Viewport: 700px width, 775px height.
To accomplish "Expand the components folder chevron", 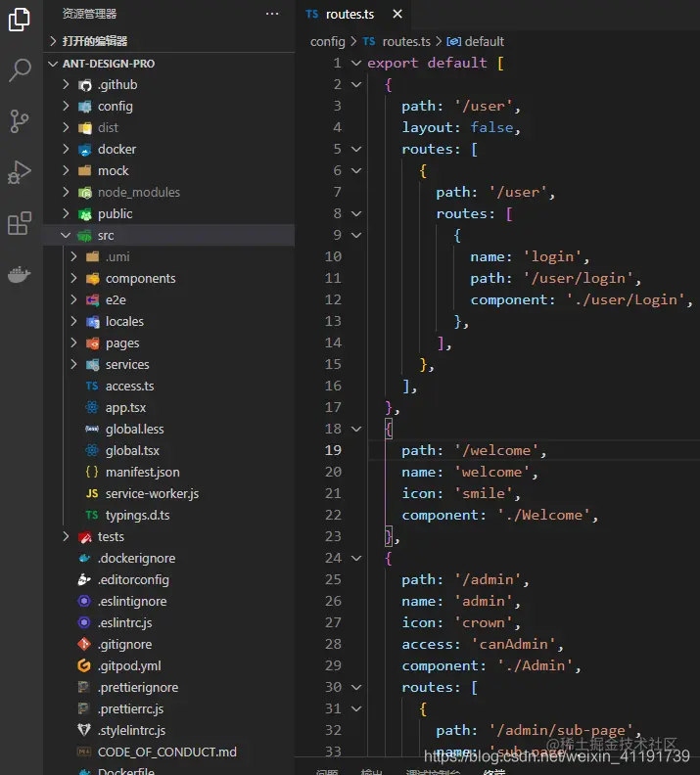I will pos(73,278).
